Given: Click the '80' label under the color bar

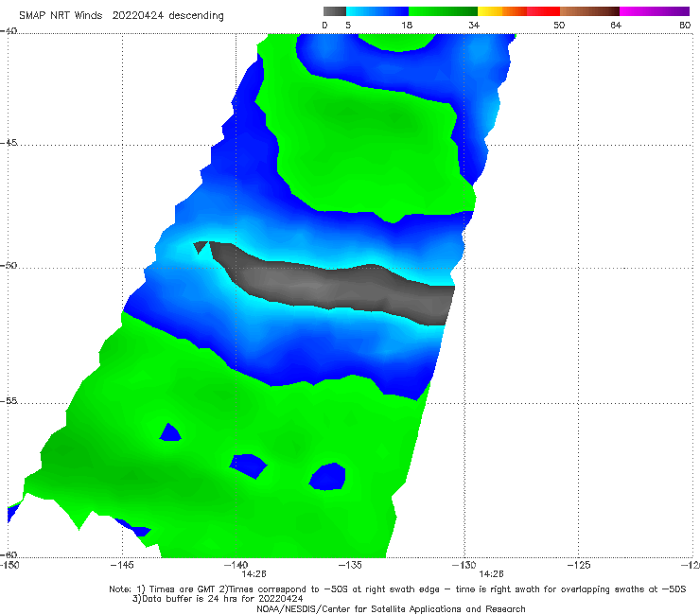Looking at the screenshot, I should (x=685, y=25).
